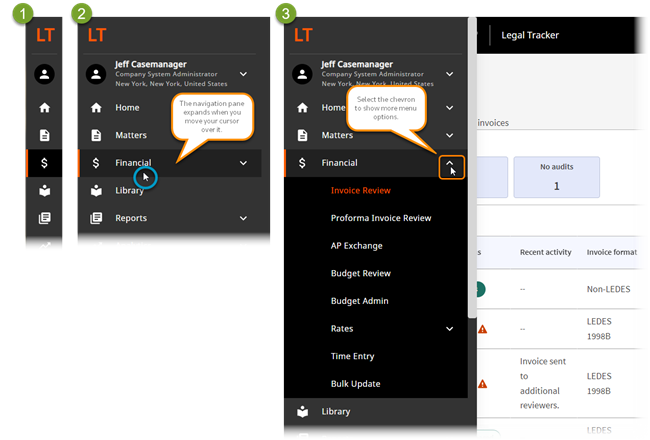The width and height of the screenshot is (650, 440).
Task: Expand the Reports chevron in the middle panel
Action: click(242, 218)
